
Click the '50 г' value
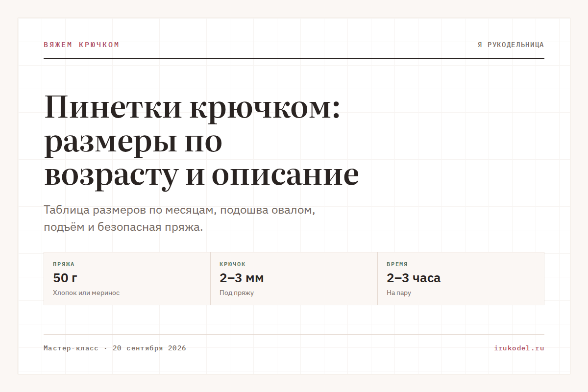(65, 278)
